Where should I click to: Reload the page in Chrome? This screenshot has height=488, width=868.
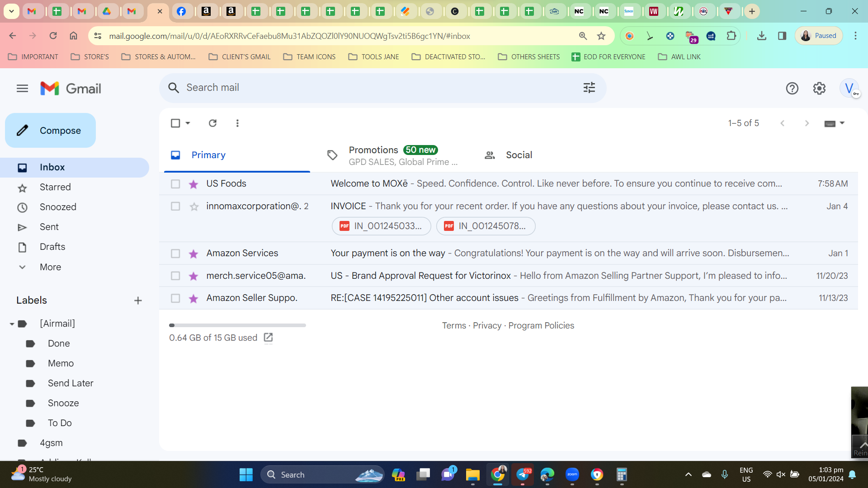(53, 36)
